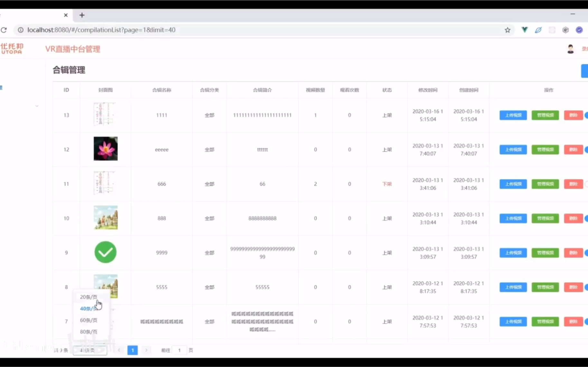Reload the page with the refresh icon
588x367 pixels.
[4, 30]
